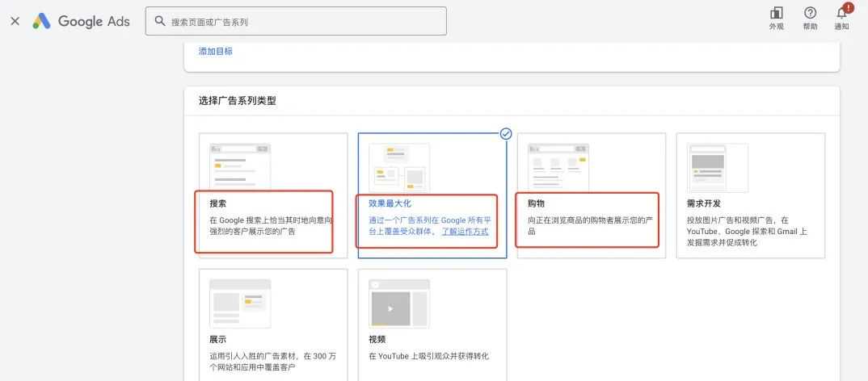Click the 效果最大化 campaign illustration
This screenshot has height=381, width=868.
pyautogui.click(x=399, y=168)
